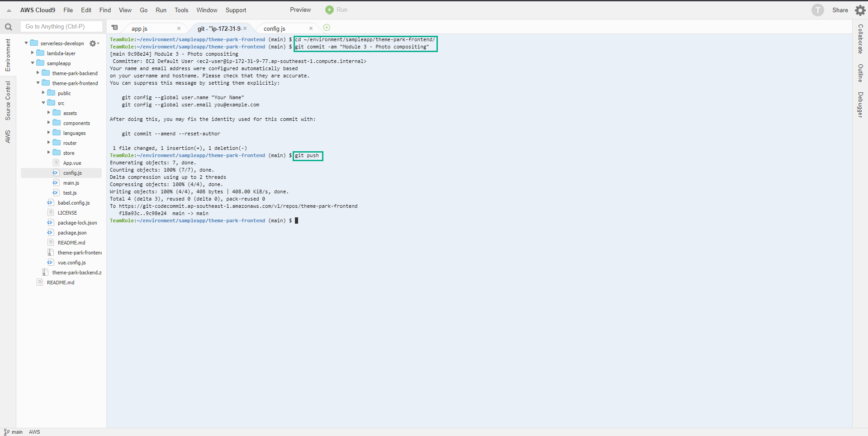The image size is (868, 436).
Task: Click the theme-park-backend zip file icon
Action: 45,273
